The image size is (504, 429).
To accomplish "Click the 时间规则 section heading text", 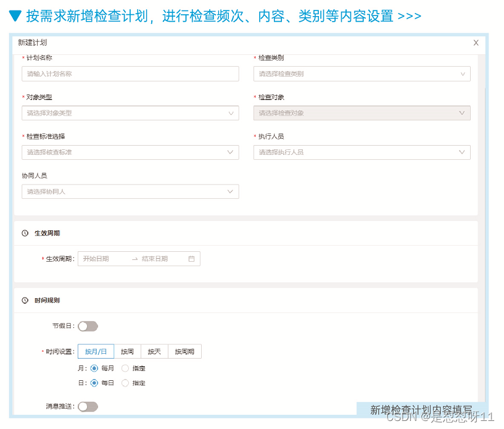I will coord(47,301).
